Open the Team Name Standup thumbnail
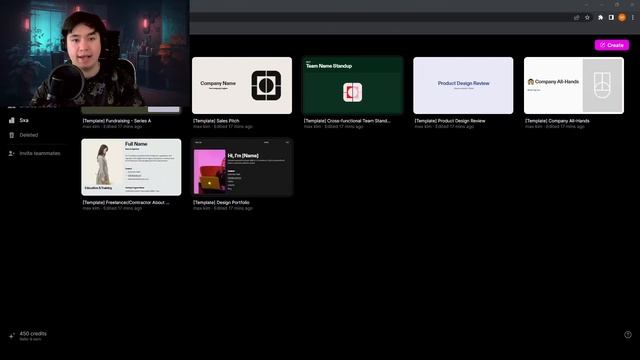The width and height of the screenshot is (640, 360). click(x=353, y=85)
